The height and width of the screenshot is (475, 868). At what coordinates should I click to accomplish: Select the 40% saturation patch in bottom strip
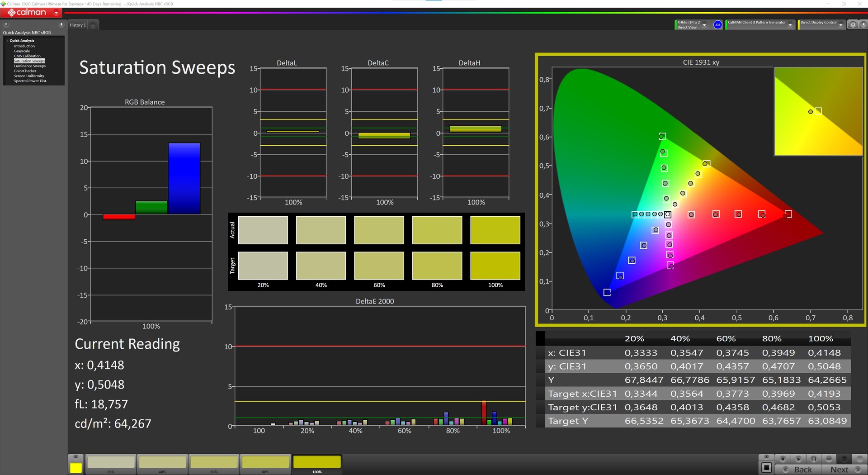(x=162, y=464)
